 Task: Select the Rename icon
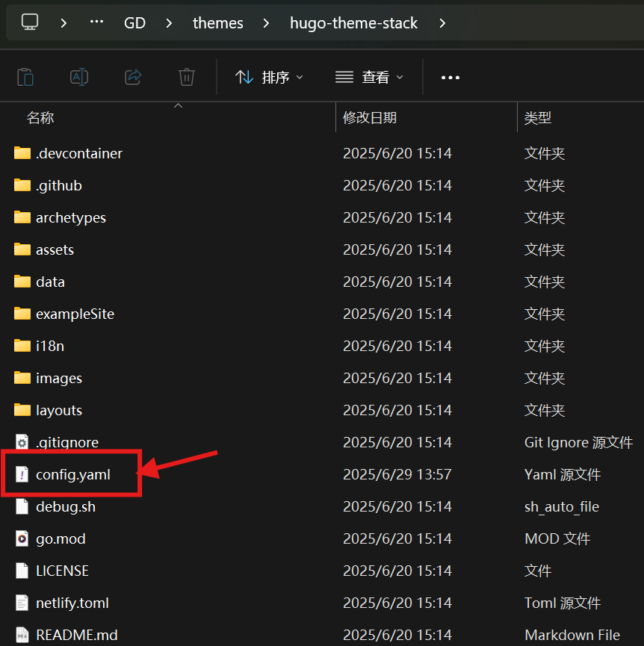(79, 77)
